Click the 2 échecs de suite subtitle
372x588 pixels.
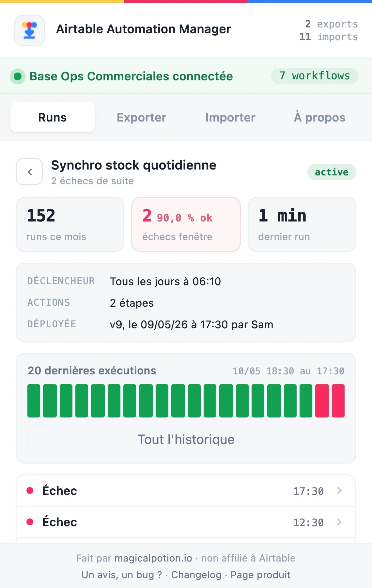click(92, 181)
